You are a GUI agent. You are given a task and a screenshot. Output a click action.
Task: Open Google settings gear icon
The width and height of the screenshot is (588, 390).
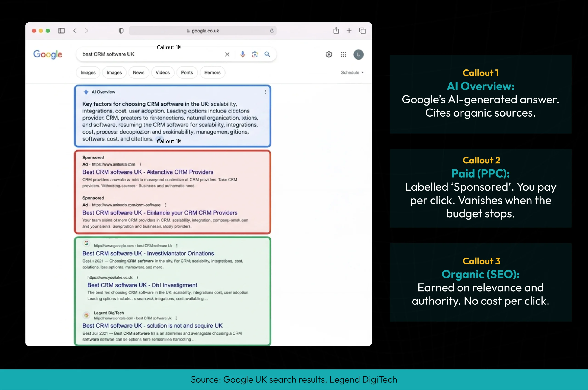[329, 54]
